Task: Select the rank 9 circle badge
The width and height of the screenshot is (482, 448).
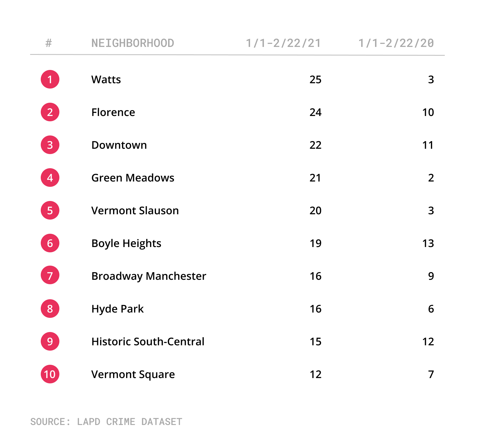Action: tap(50, 341)
